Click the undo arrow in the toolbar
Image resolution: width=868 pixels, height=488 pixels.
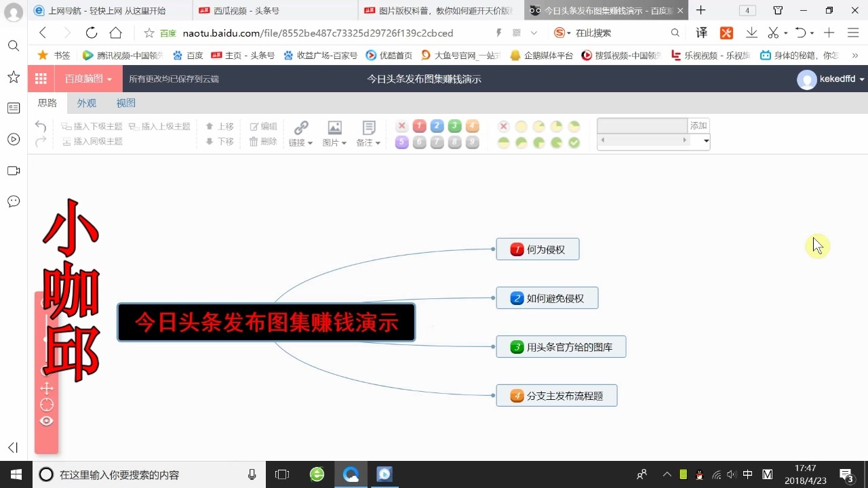(x=41, y=126)
